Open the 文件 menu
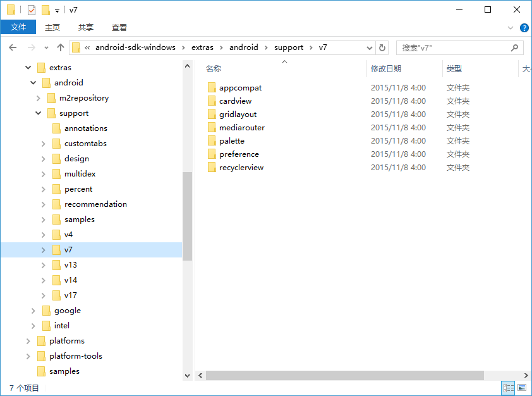The image size is (532, 396). coord(18,27)
